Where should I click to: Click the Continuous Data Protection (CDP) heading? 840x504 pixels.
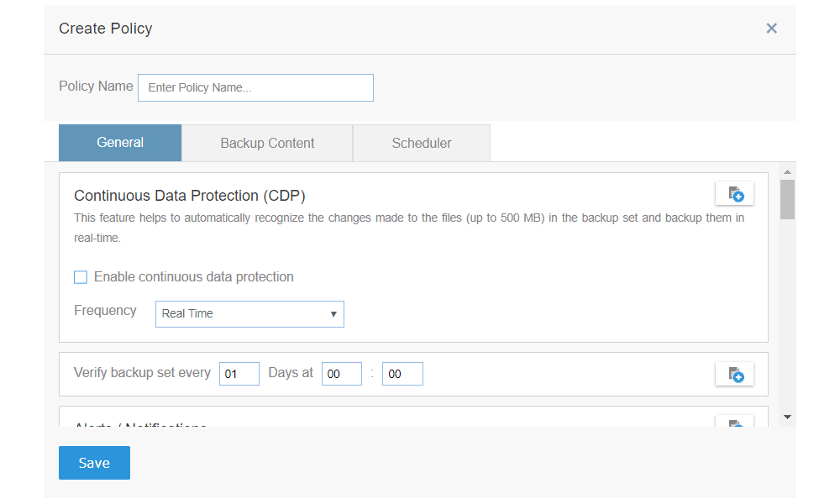[x=190, y=196]
